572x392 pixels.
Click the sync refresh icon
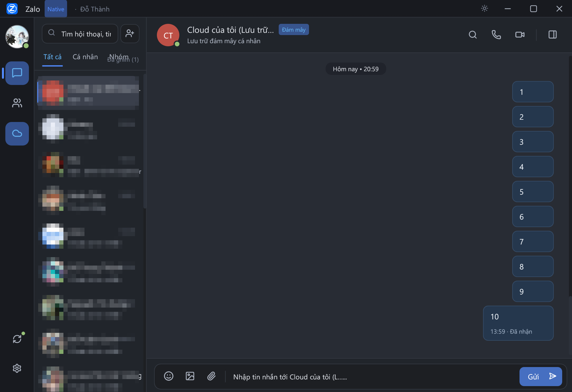pos(17,339)
